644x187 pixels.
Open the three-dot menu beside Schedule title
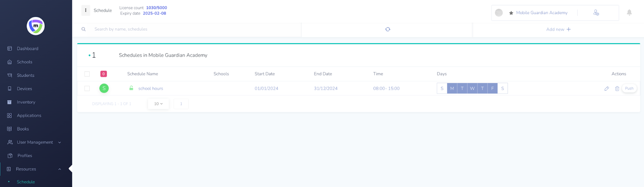click(x=86, y=10)
